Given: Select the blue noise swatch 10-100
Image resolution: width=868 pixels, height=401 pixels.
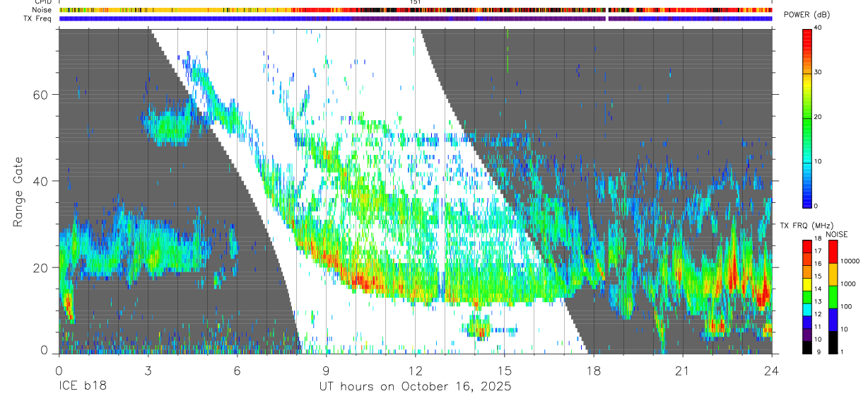Looking at the screenshot, I should (x=833, y=320).
